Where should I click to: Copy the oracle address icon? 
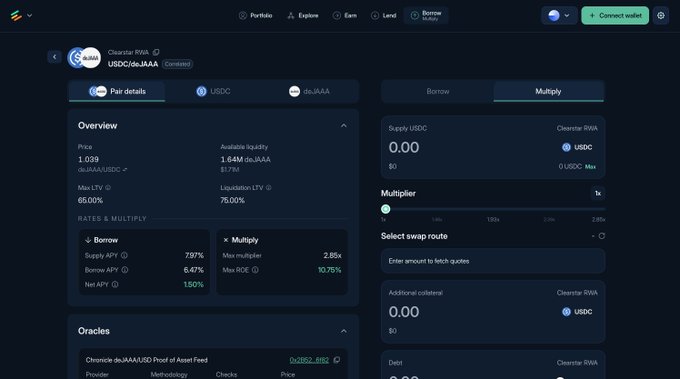(337, 360)
